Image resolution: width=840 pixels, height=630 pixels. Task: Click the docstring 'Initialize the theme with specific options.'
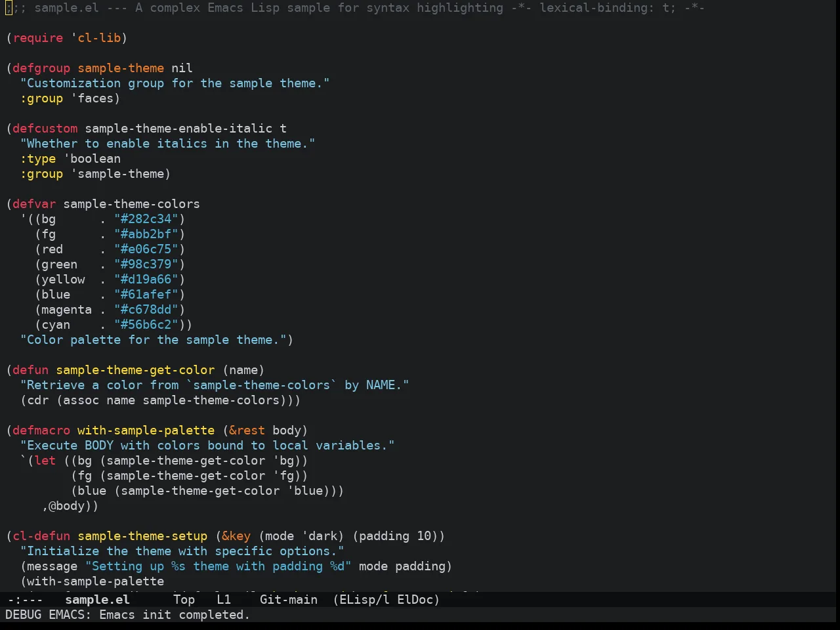click(182, 551)
